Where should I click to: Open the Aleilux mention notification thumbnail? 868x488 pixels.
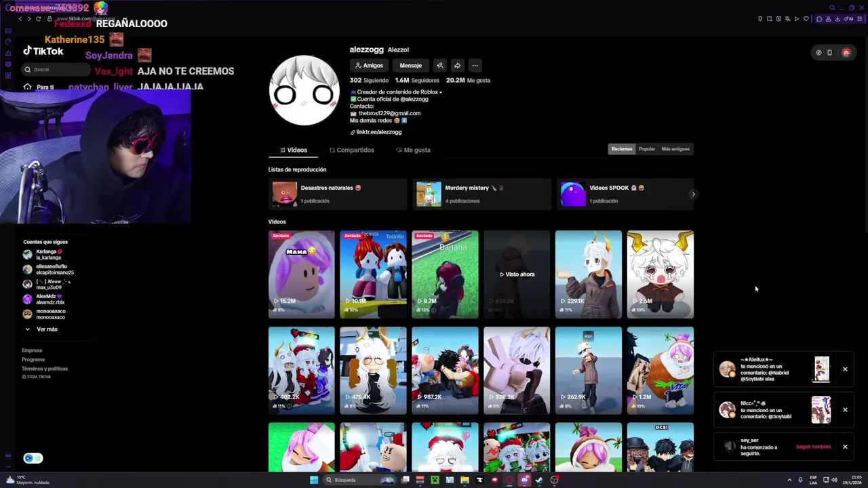[x=821, y=369]
